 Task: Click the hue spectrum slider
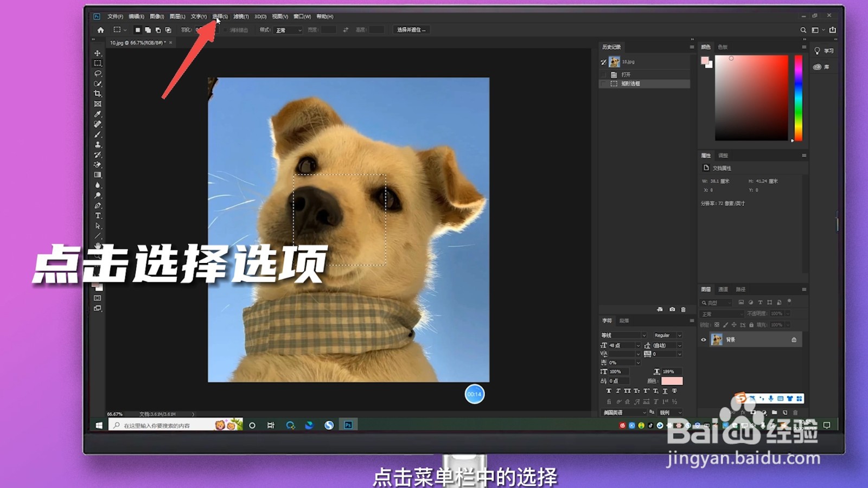[x=799, y=98]
